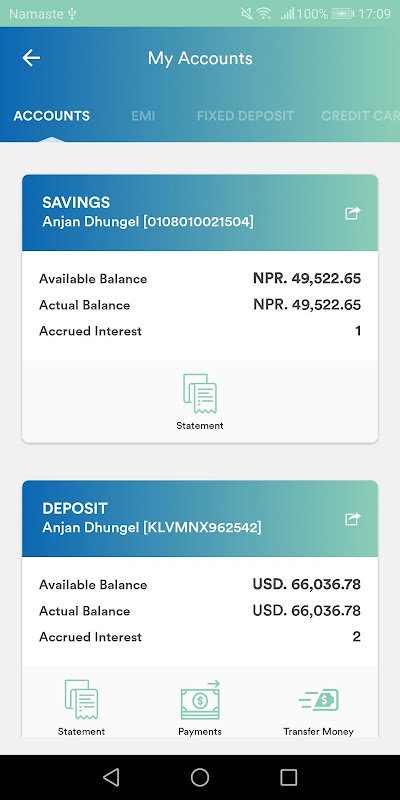This screenshot has width=400, height=800.
Task: Tap the Android back navigation button
Action: click(x=111, y=777)
